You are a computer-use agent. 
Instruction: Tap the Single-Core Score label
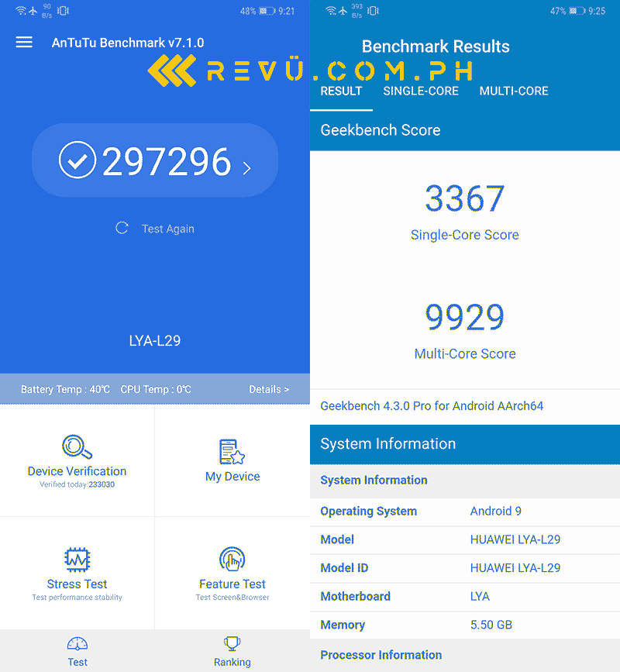pos(465,235)
